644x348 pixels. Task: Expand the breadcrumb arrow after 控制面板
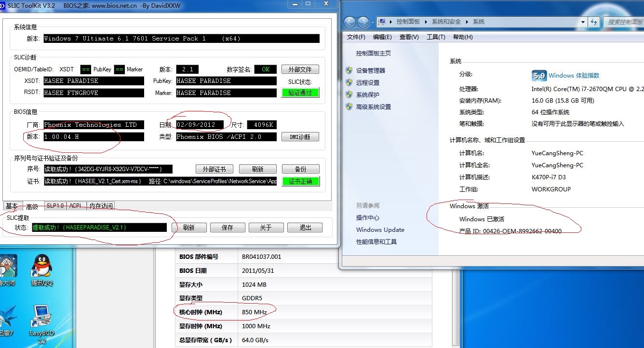click(426, 22)
